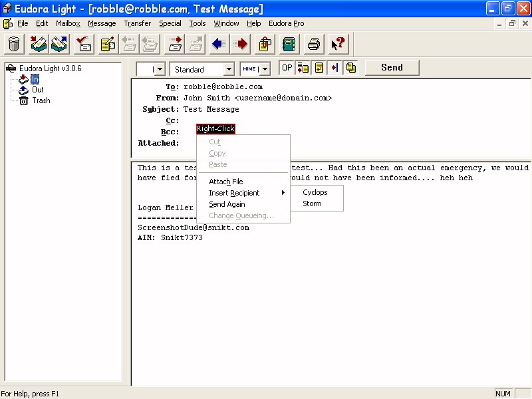
Task: Select the Trash mailbox in tree
Action: point(41,100)
